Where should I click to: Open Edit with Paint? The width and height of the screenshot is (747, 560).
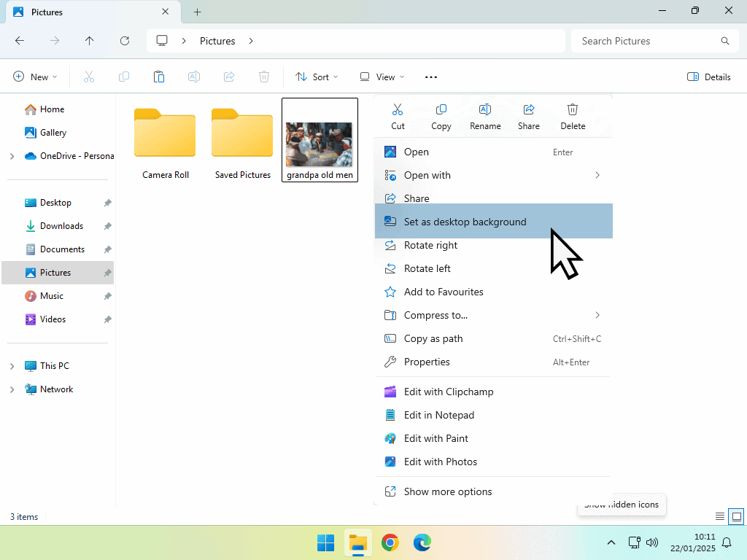click(x=436, y=438)
